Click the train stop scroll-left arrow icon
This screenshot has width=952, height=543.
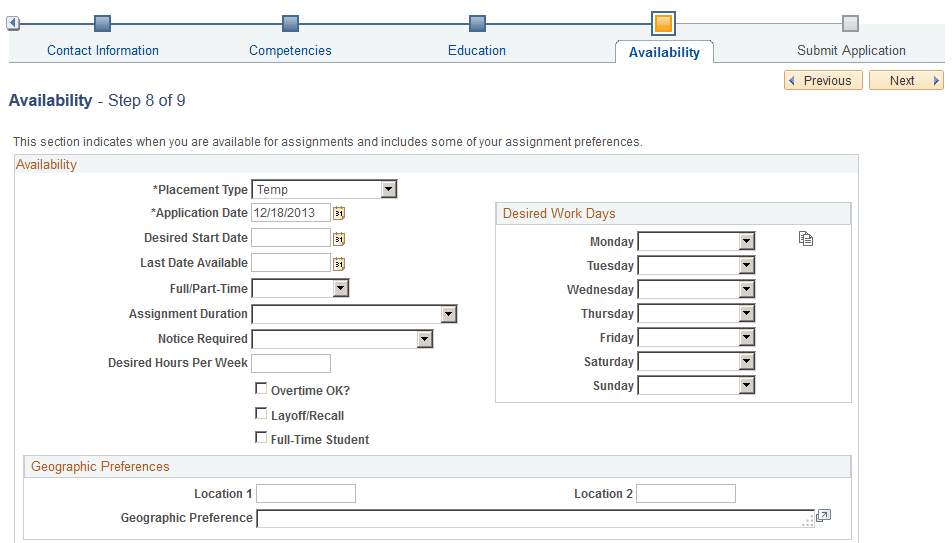click(x=13, y=23)
